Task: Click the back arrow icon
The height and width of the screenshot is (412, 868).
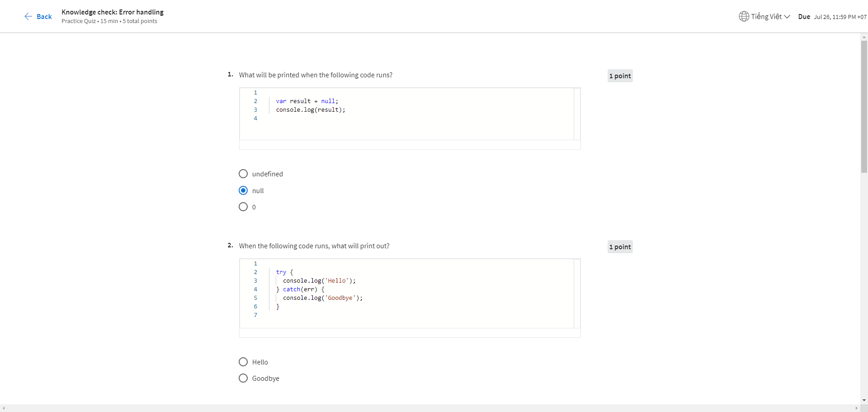Action: [x=28, y=16]
